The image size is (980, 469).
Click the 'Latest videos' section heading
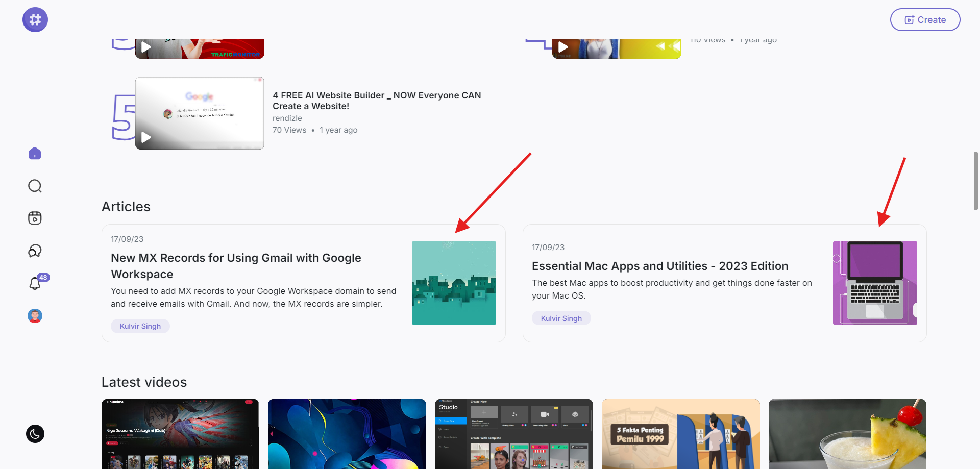pos(144,382)
